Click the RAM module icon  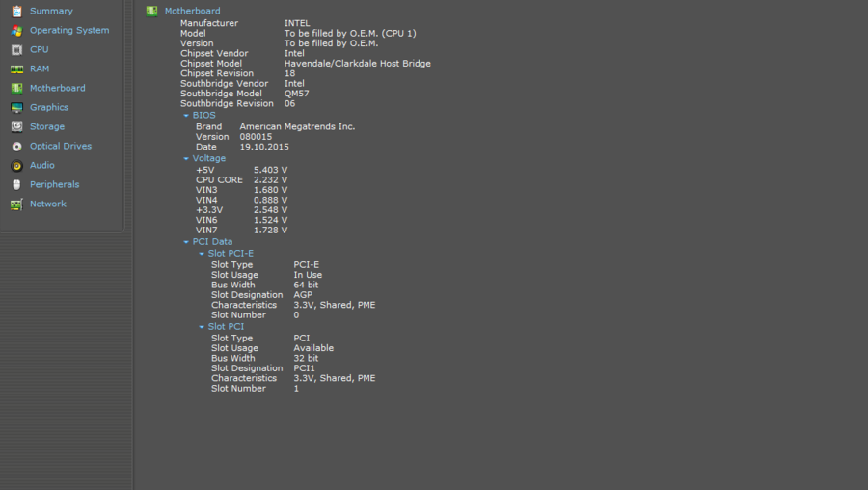click(16, 69)
